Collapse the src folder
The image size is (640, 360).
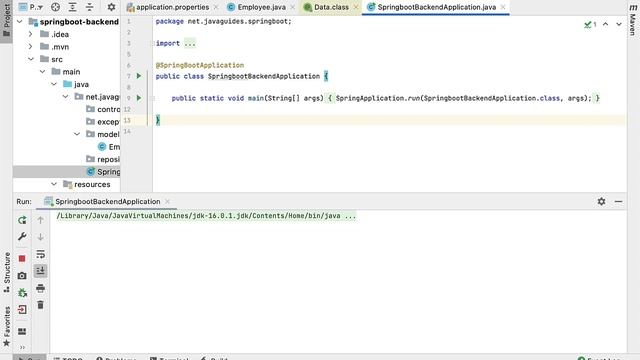(x=31, y=59)
